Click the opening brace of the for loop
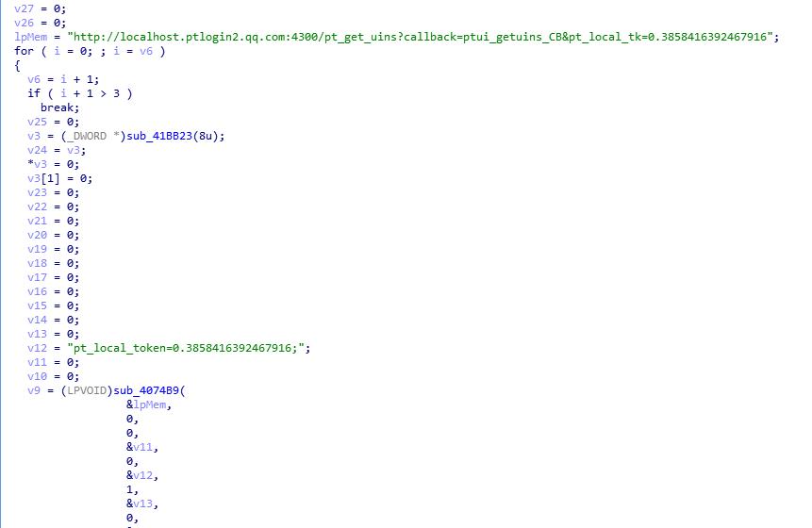This screenshot has height=528, width=812. [17, 66]
